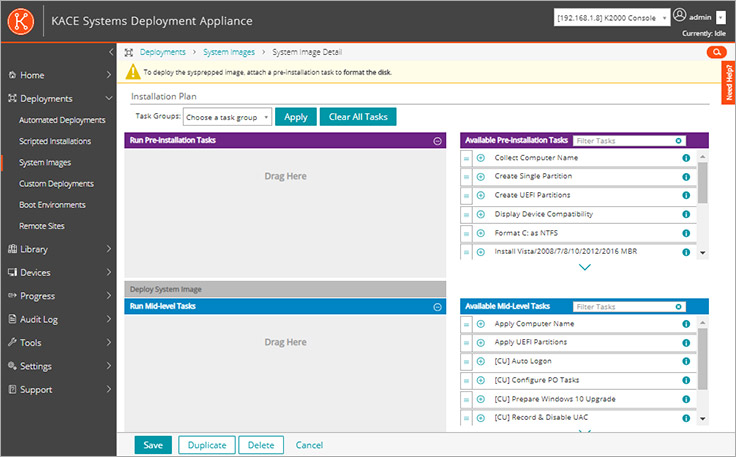Expand more Available Pre-Installation Tasks chevron
736x457 pixels.
pos(584,267)
